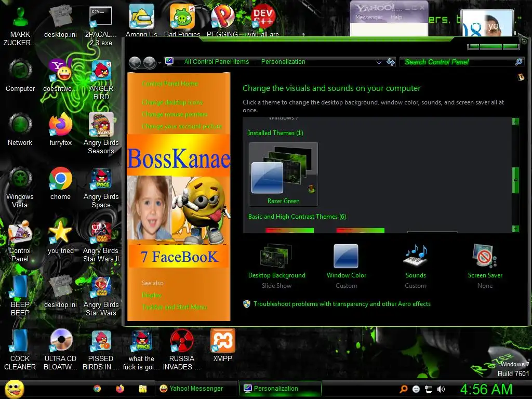Image resolution: width=532 pixels, height=399 pixels.
Task: Launch the Angry Birds Space desktop icon
Action: point(101,188)
